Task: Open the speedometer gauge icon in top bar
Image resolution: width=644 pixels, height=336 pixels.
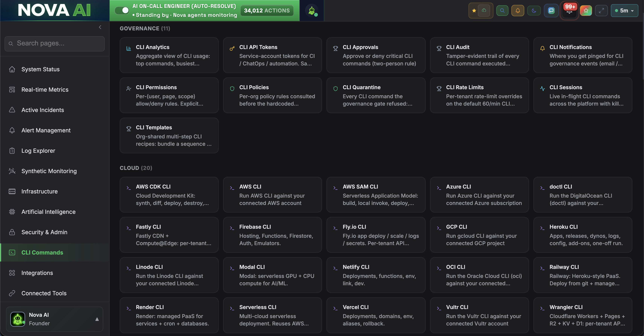Action: point(484,11)
